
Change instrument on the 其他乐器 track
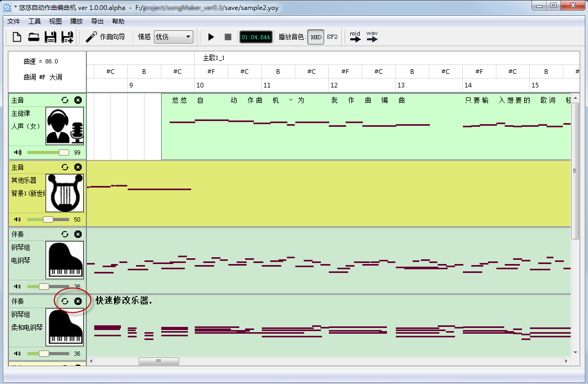coord(65,167)
